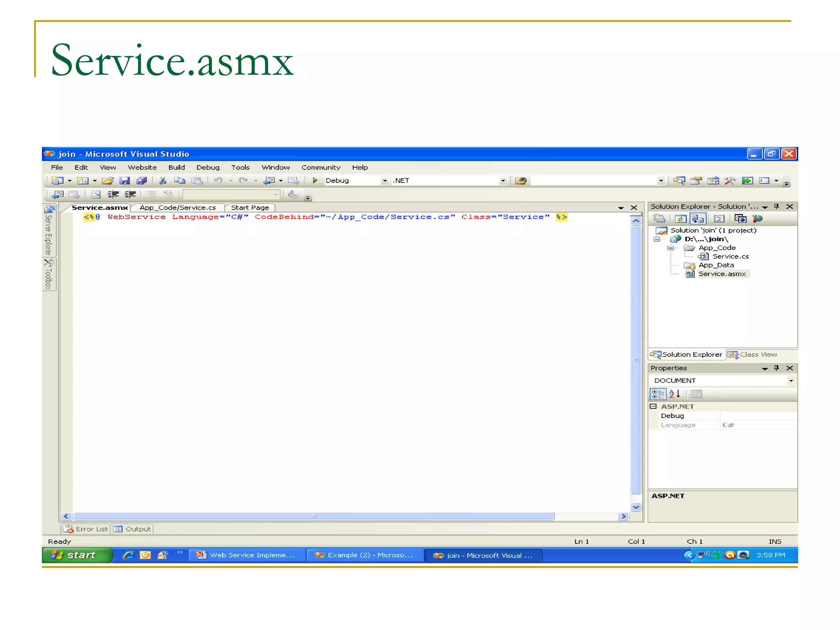This screenshot has width=840, height=630.
Task: Click the editor vertical scrollbar thumb
Action: click(636, 360)
